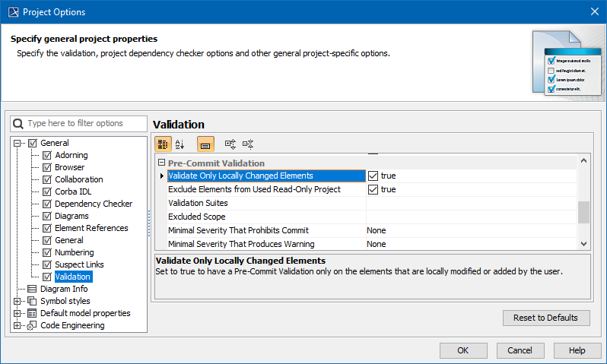
Task: Click the Code Engineering icon in tree
Action: point(32,325)
